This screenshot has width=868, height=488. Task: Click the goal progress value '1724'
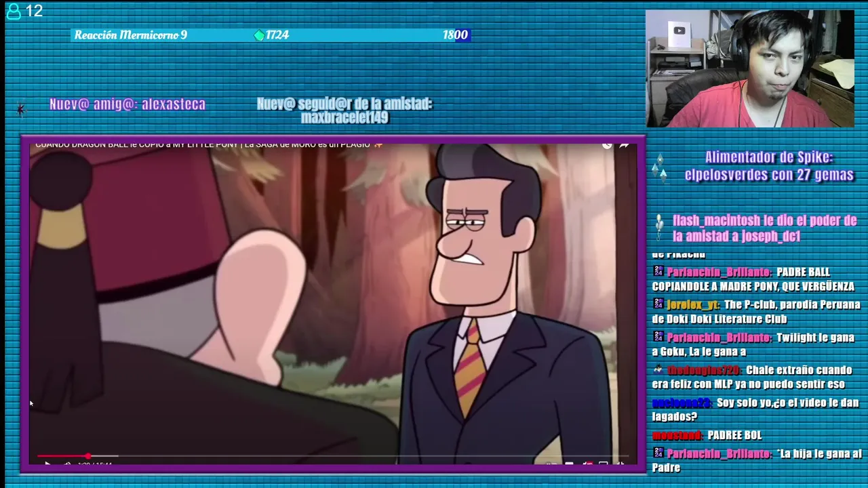pyautogui.click(x=277, y=35)
